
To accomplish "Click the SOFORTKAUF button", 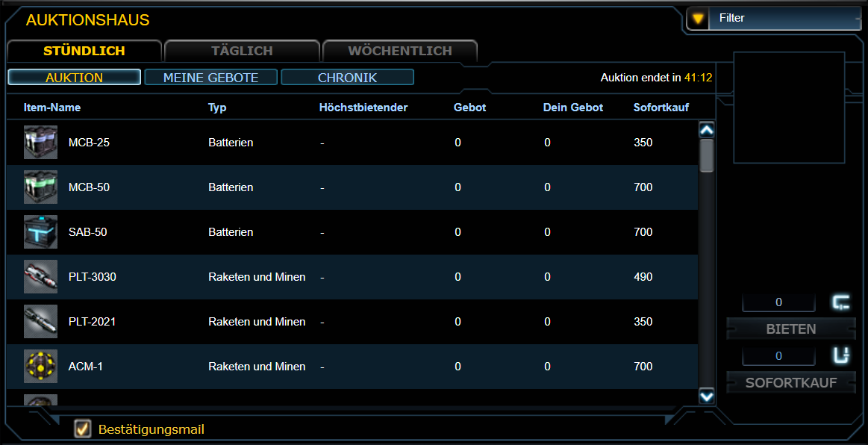I will coord(791,382).
